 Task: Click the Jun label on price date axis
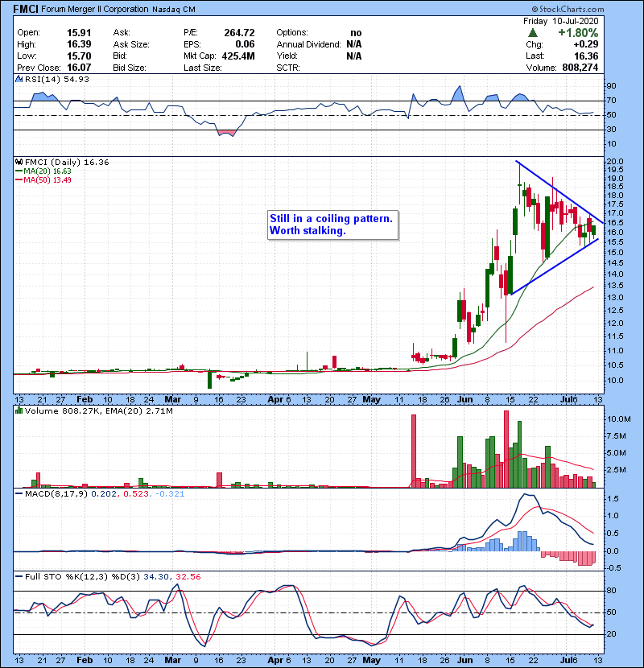coord(463,398)
